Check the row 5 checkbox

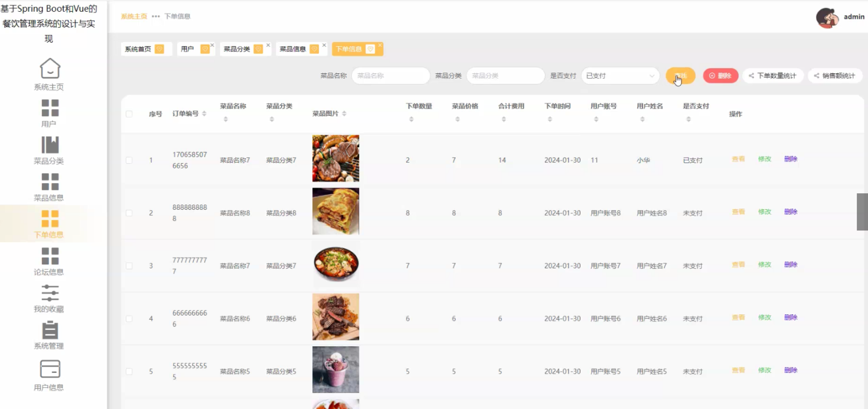tap(129, 371)
